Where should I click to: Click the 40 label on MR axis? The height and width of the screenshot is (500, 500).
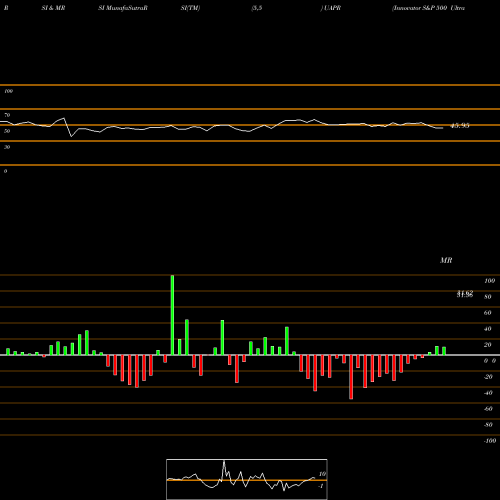(x=488, y=329)
